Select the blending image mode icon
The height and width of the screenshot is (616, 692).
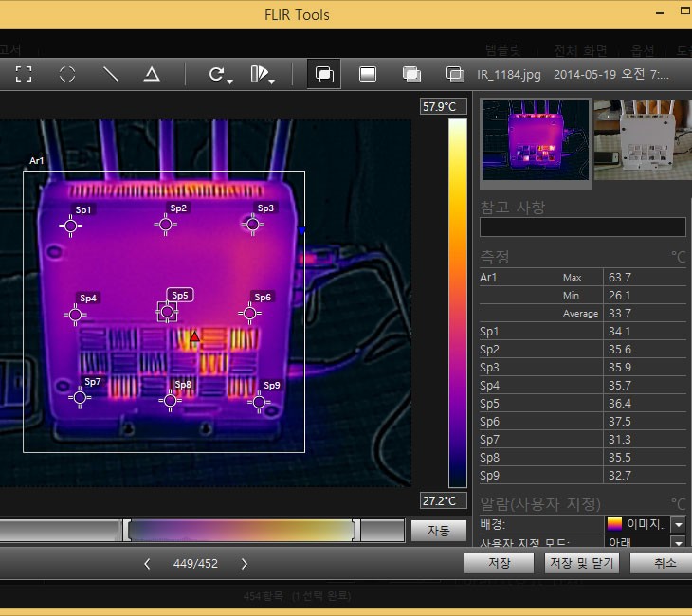click(411, 74)
